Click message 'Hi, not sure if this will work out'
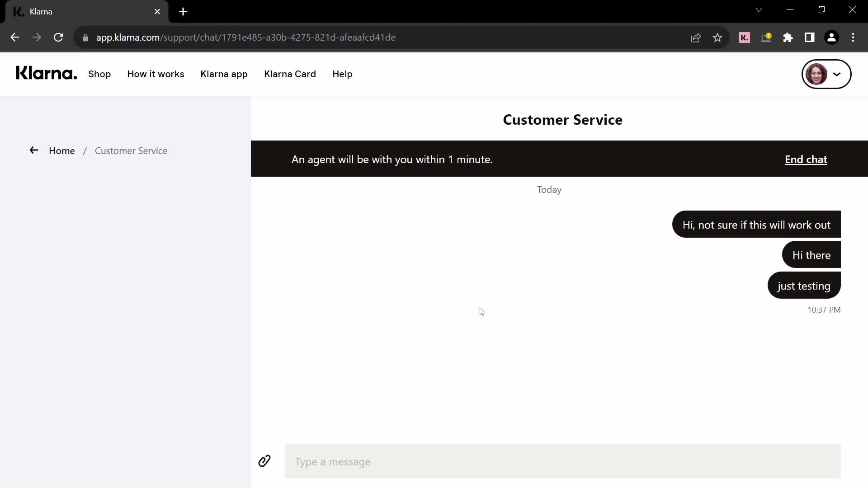Screen dimensions: 868x488 756,225
